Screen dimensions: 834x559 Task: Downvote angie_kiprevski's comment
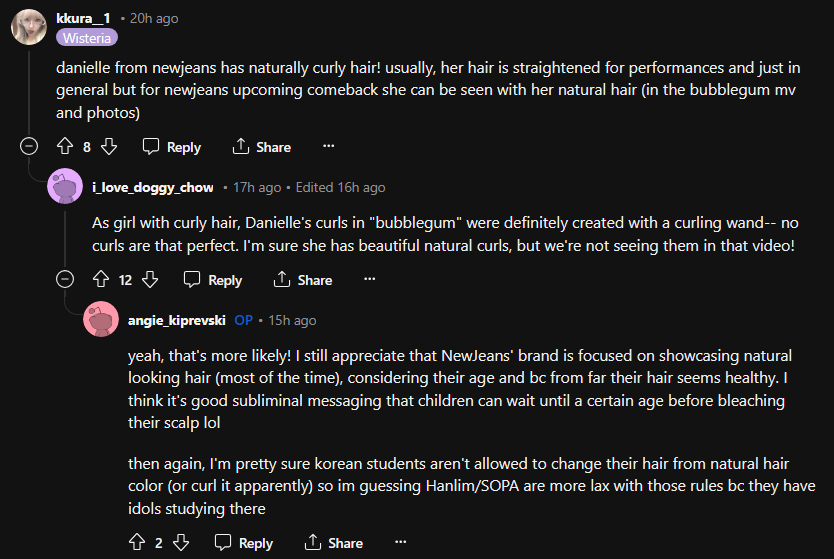(x=181, y=543)
